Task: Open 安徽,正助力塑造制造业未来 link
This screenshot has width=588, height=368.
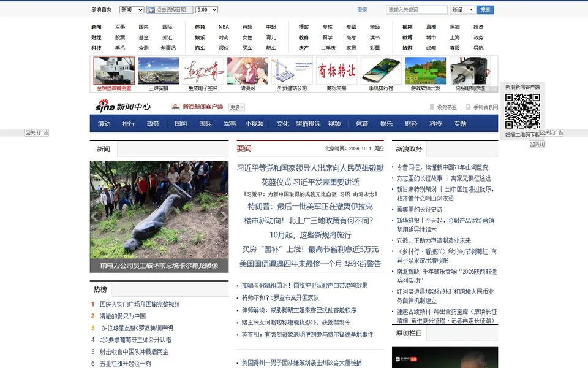Action: [434, 240]
